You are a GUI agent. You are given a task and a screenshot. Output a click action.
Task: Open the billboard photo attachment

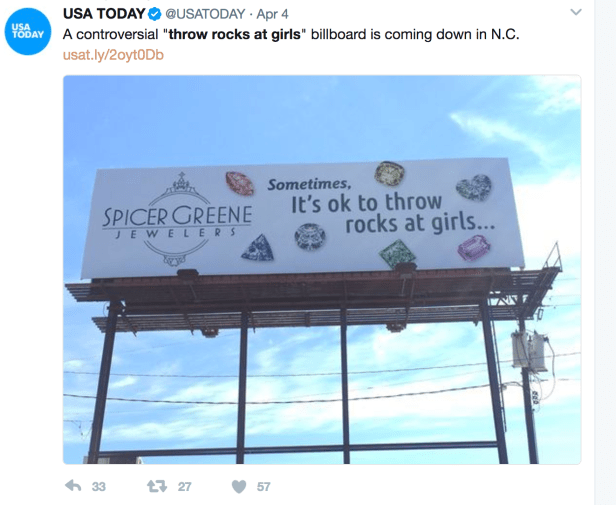(x=322, y=270)
